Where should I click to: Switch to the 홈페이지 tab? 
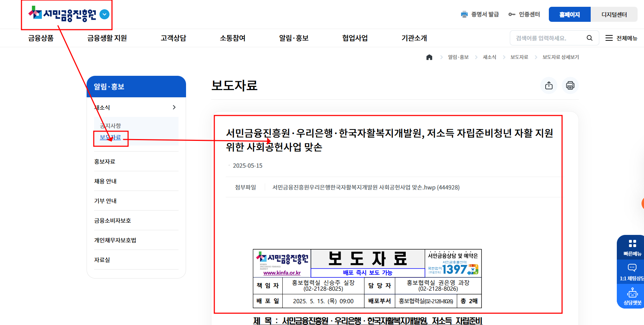(x=570, y=14)
